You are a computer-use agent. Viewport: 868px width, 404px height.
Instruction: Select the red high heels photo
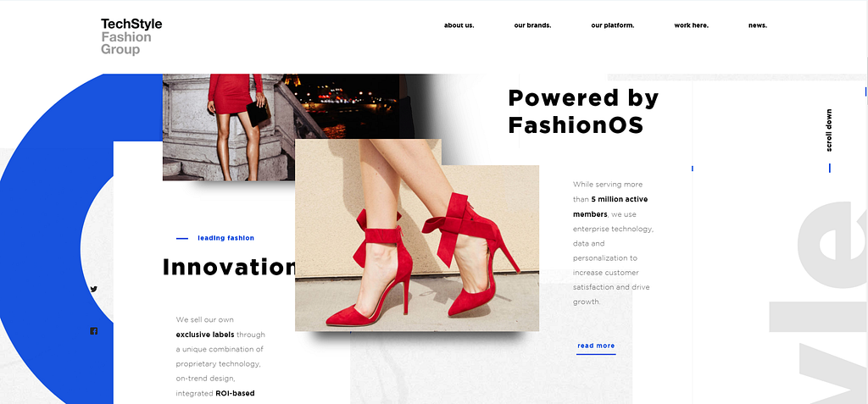click(x=417, y=235)
